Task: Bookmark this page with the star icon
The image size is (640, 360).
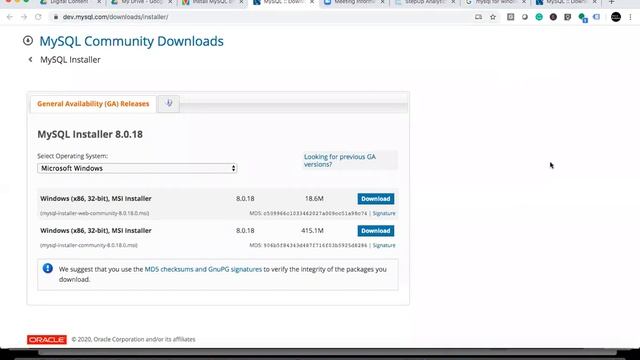Action: (493, 17)
